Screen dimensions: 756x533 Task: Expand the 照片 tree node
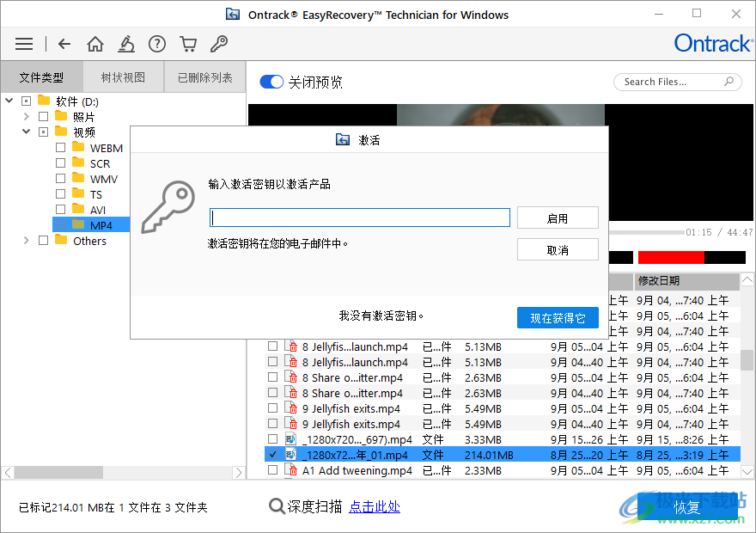point(26,116)
